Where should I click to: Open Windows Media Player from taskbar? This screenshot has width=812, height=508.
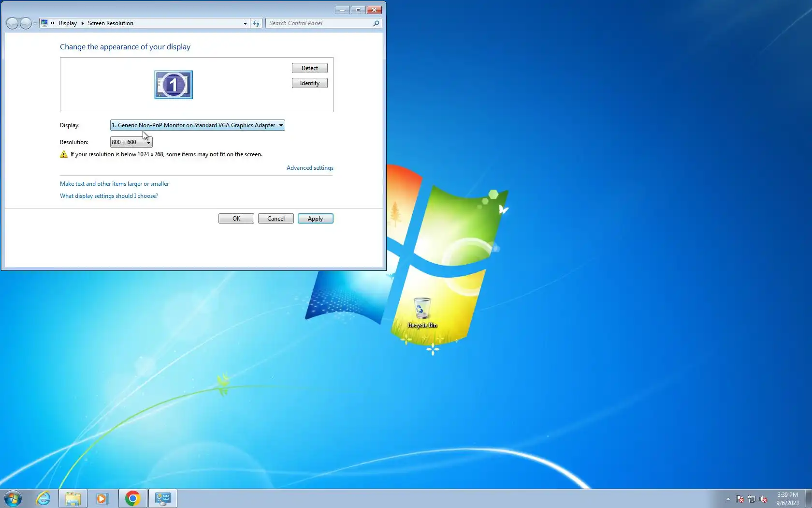pos(102,498)
